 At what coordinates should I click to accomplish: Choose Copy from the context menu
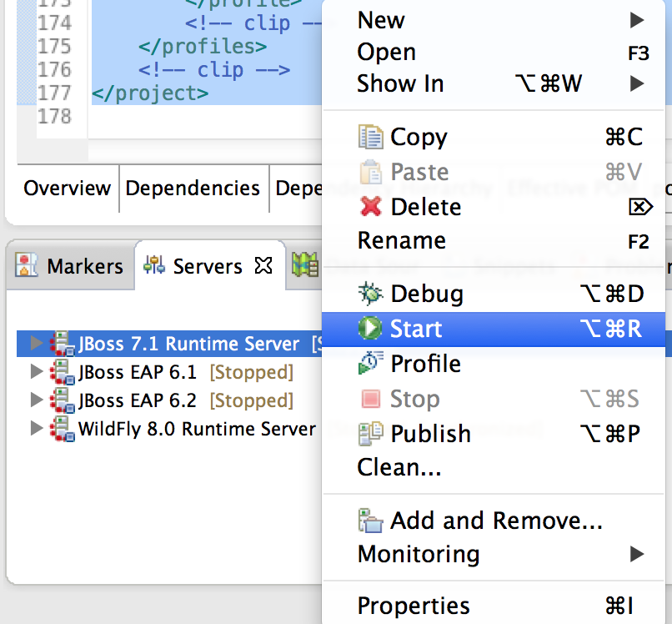click(x=494, y=138)
